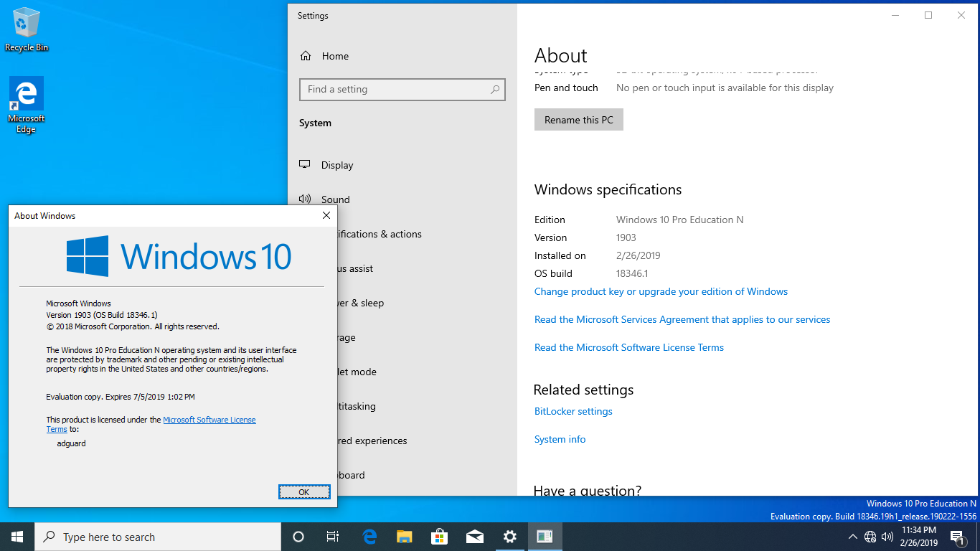Open the Action Center notification icon

(x=958, y=537)
